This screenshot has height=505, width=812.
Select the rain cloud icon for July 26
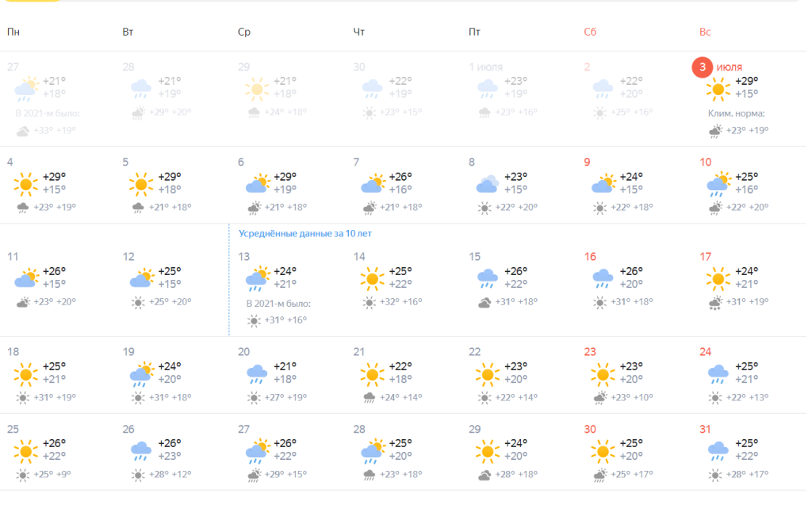141,450
